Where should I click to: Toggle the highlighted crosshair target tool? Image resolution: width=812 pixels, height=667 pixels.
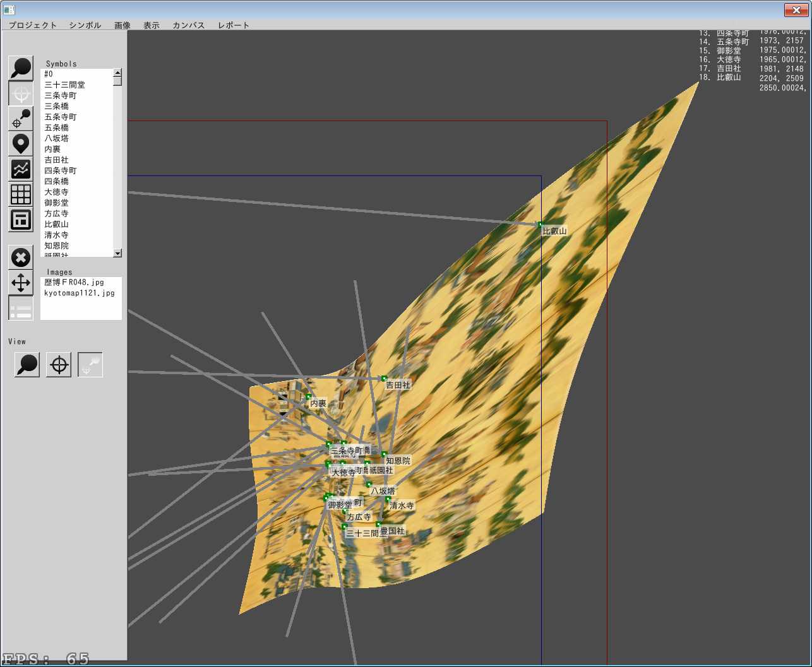click(x=21, y=93)
